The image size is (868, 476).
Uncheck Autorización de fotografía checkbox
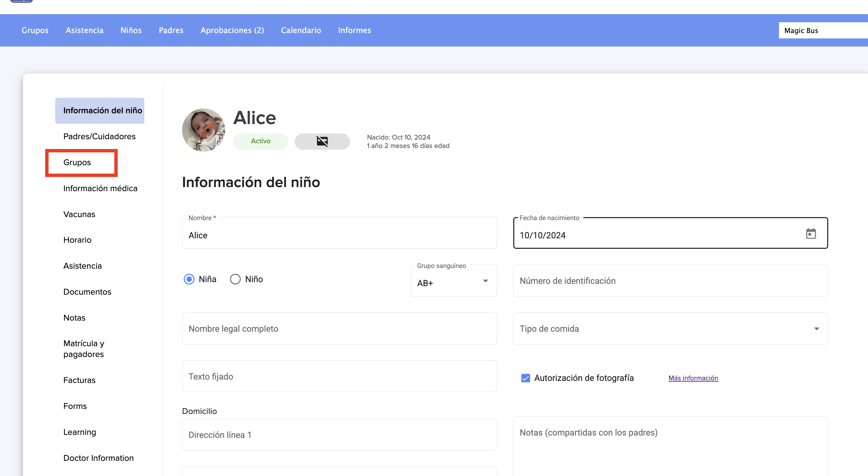pyautogui.click(x=525, y=378)
